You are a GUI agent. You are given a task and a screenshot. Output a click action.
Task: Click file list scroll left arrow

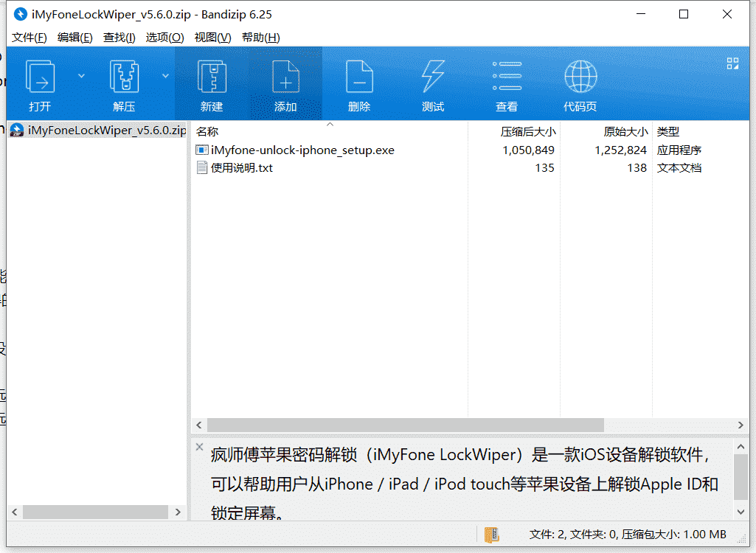click(x=199, y=425)
